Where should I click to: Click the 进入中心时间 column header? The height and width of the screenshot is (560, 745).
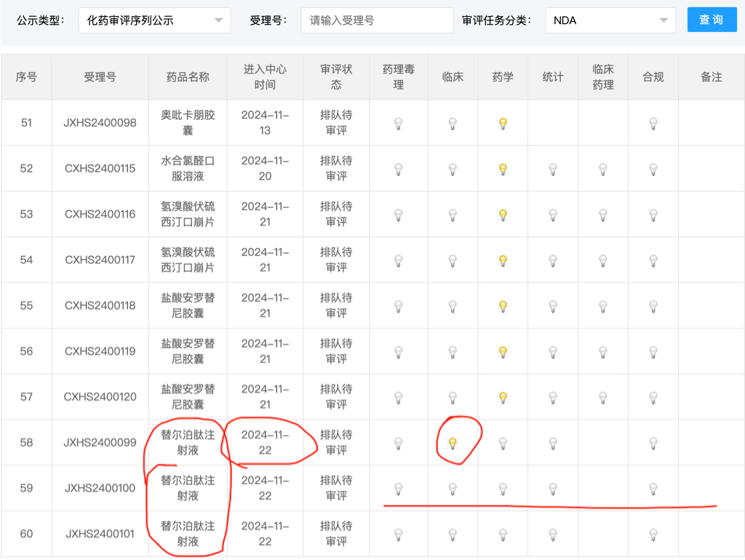click(x=265, y=77)
